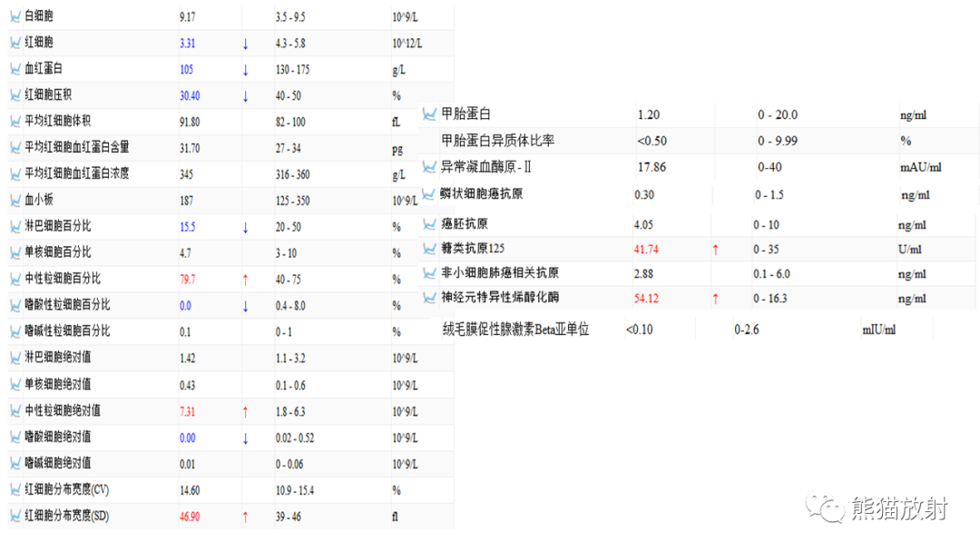This screenshot has height=552, width=980.
Task: Click the reference range 130 - 175
Action: [292, 69]
